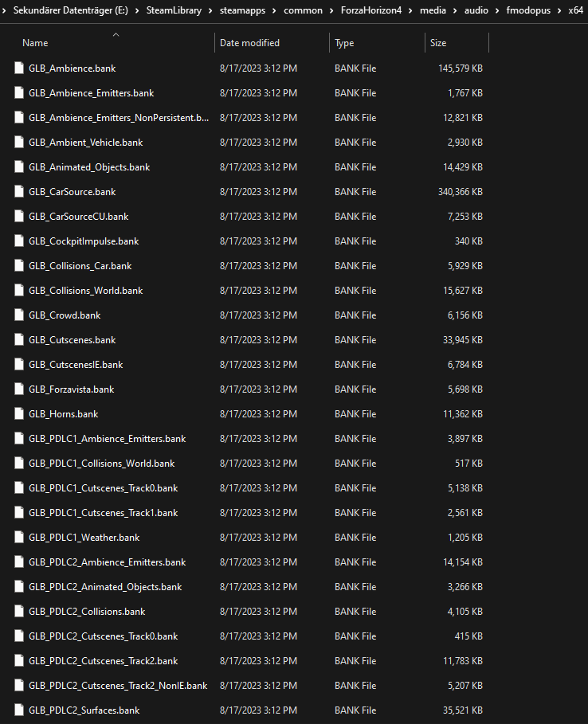Click the 340,366 KB size value
Viewport: 588px width, 724px height.
[x=461, y=192]
